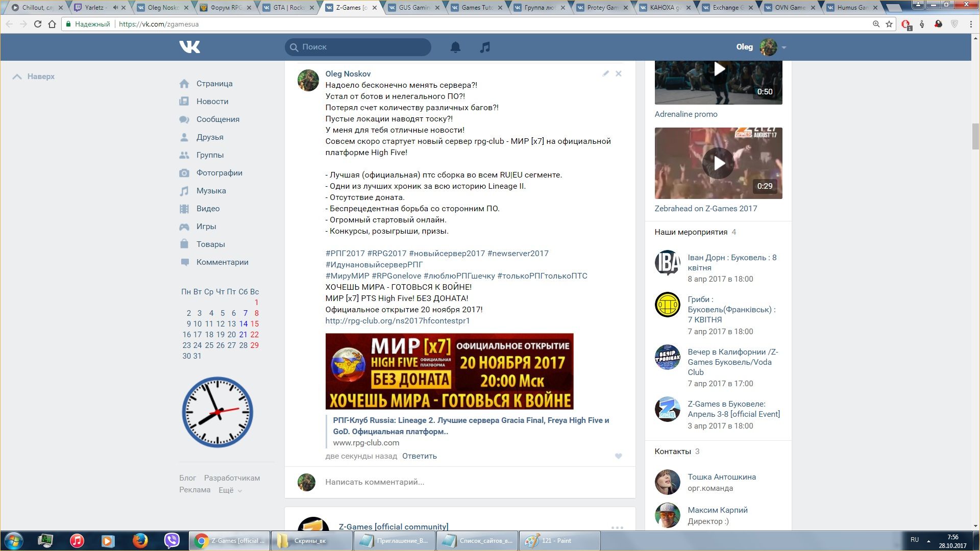Open 'Сообщения' in the left menu
The width and height of the screenshot is (980, 551).
[217, 119]
